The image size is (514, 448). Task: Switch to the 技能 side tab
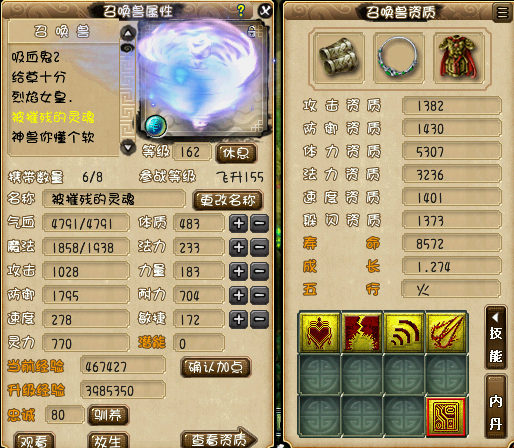click(x=495, y=337)
